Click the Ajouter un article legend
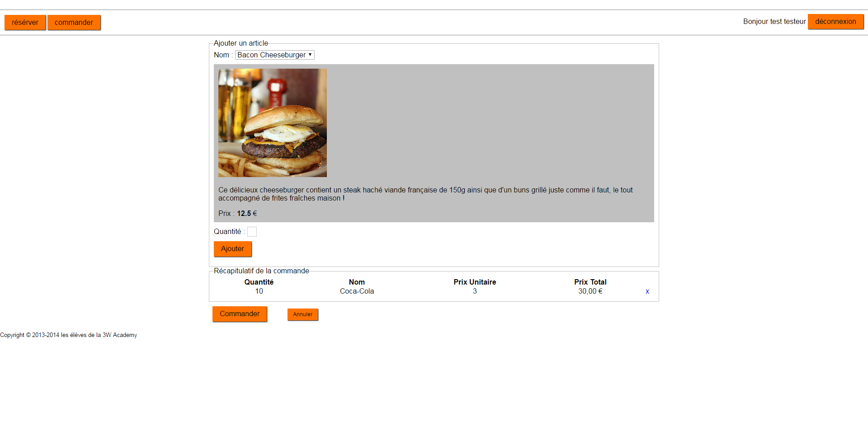Viewport: 868px width, 440px height. click(241, 43)
